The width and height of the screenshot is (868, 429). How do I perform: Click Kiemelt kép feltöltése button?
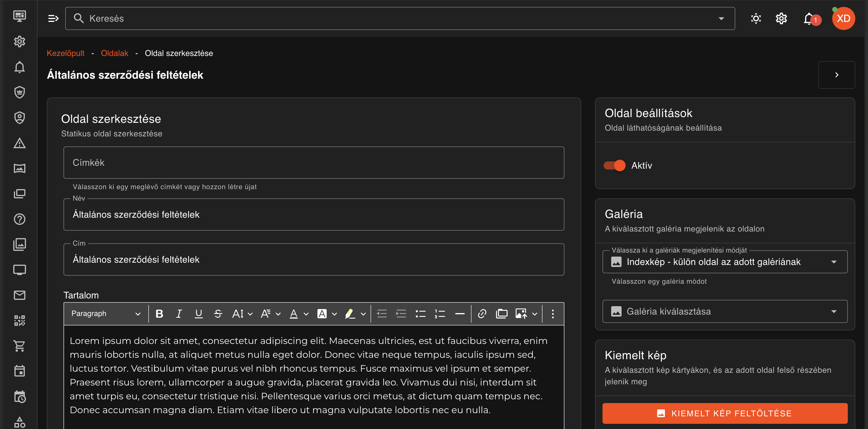click(725, 413)
